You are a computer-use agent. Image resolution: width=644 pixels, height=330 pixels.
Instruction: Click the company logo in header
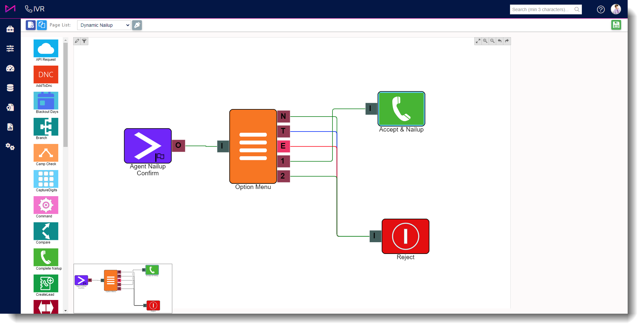[10, 9]
